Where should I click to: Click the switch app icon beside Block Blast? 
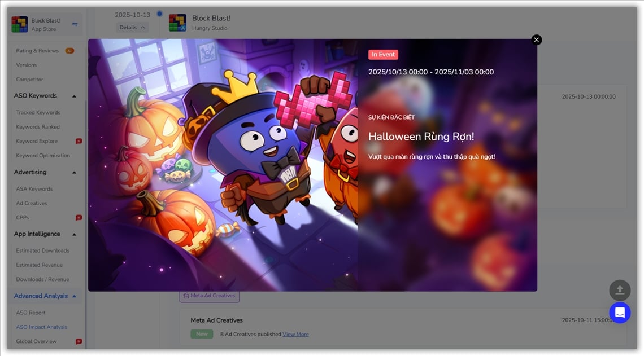tap(75, 24)
